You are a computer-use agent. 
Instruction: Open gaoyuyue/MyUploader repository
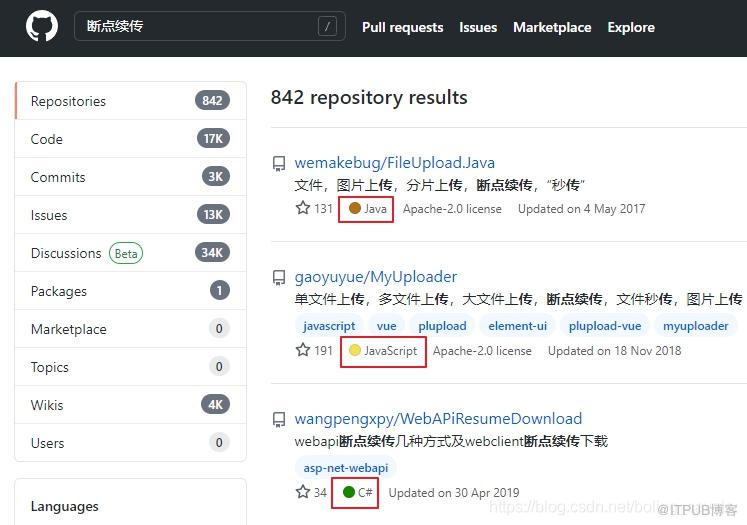(x=375, y=277)
